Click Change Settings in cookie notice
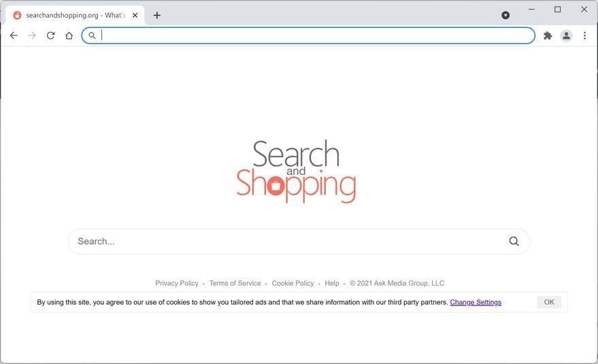Screen dimensions: 598x364 (476, 302)
